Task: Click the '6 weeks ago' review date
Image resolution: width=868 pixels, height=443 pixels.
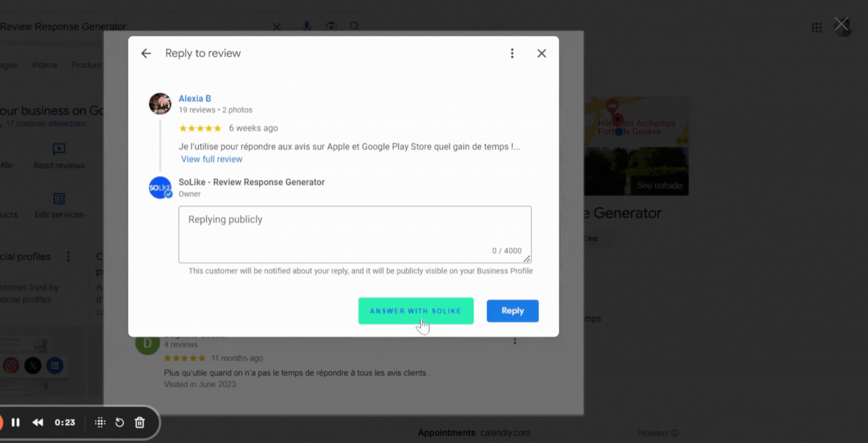Action: pos(253,128)
